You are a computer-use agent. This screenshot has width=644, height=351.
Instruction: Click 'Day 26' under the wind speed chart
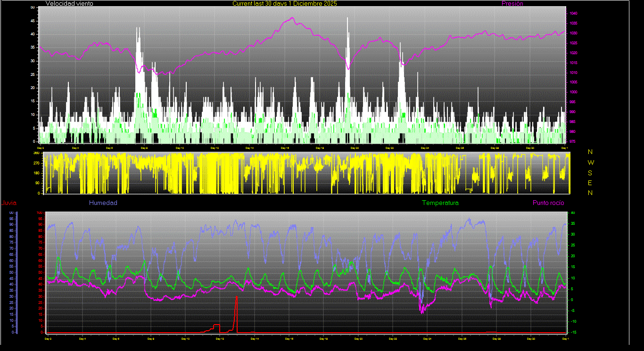point(460,148)
